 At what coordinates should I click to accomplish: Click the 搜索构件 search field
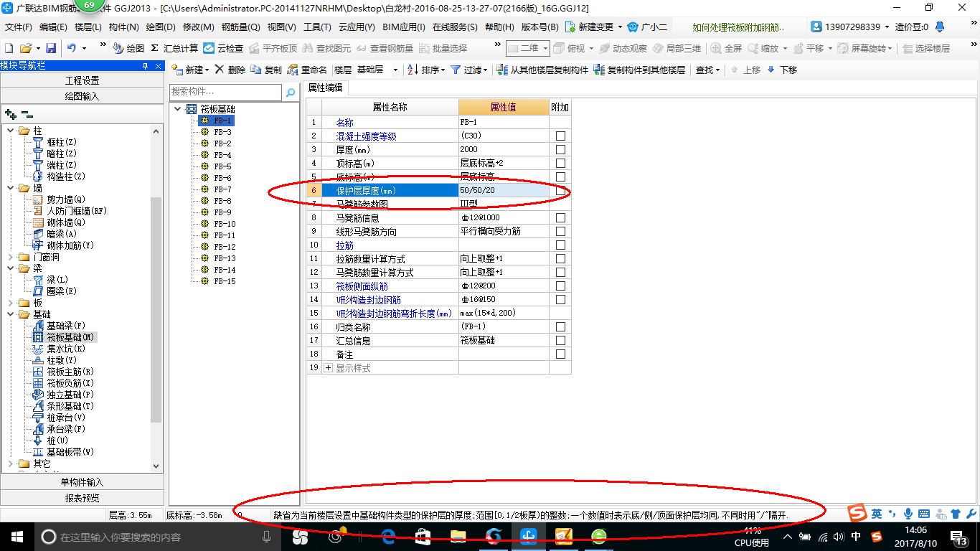(x=225, y=93)
